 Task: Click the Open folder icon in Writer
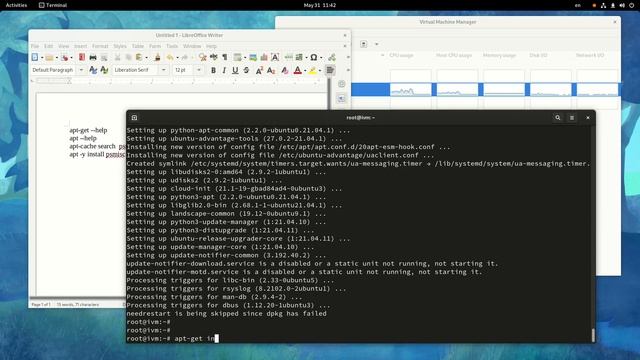(x=49, y=58)
